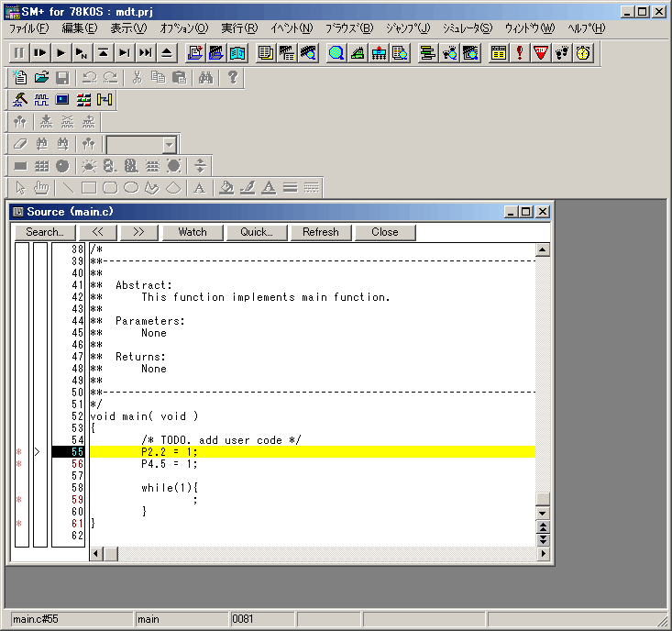Click the << previous search button

[98, 232]
